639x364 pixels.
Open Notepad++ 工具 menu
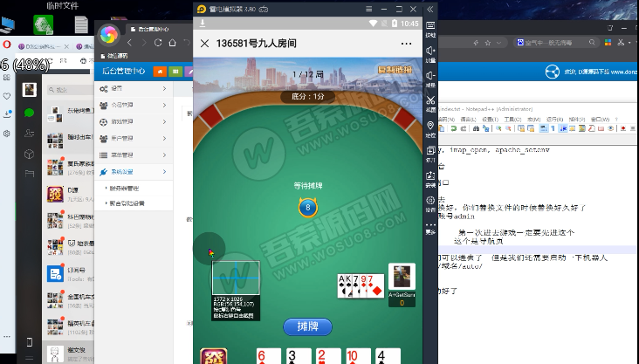click(x=512, y=120)
